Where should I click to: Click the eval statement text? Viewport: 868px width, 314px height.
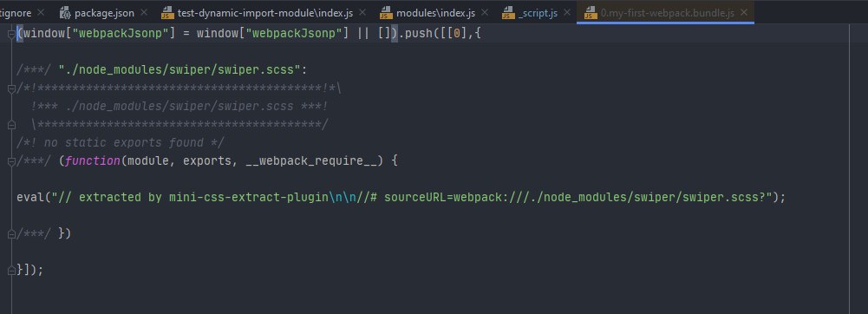point(401,197)
